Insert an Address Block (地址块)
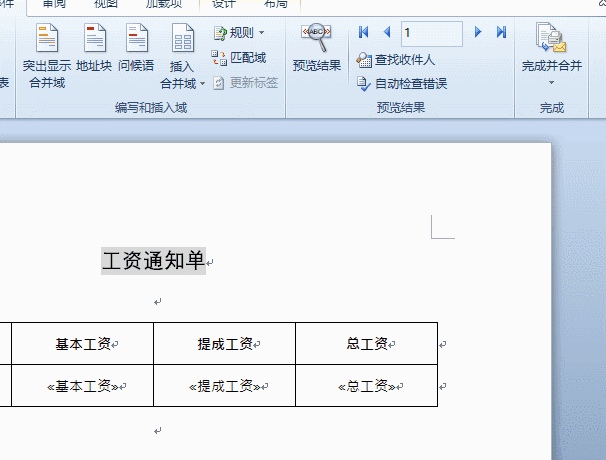The width and height of the screenshot is (606, 460). pyautogui.click(x=94, y=48)
